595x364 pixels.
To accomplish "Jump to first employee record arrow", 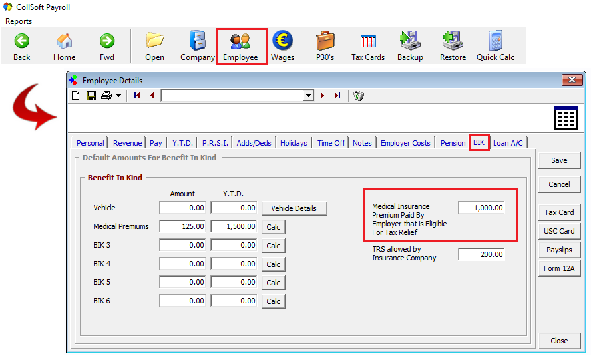I will [137, 96].
